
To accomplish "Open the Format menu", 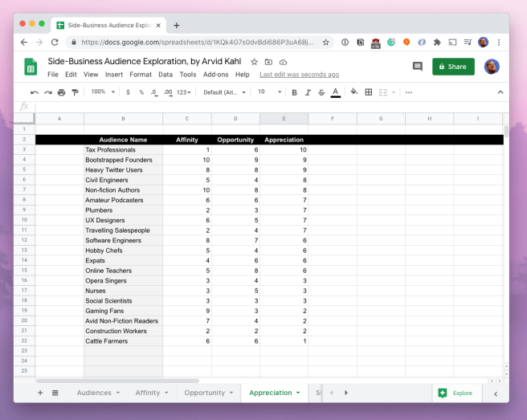I will pos(141,75).
